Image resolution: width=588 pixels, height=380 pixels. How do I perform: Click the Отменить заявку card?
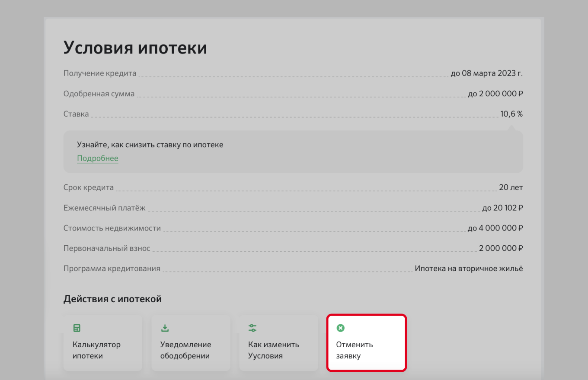tap(367, 343)
